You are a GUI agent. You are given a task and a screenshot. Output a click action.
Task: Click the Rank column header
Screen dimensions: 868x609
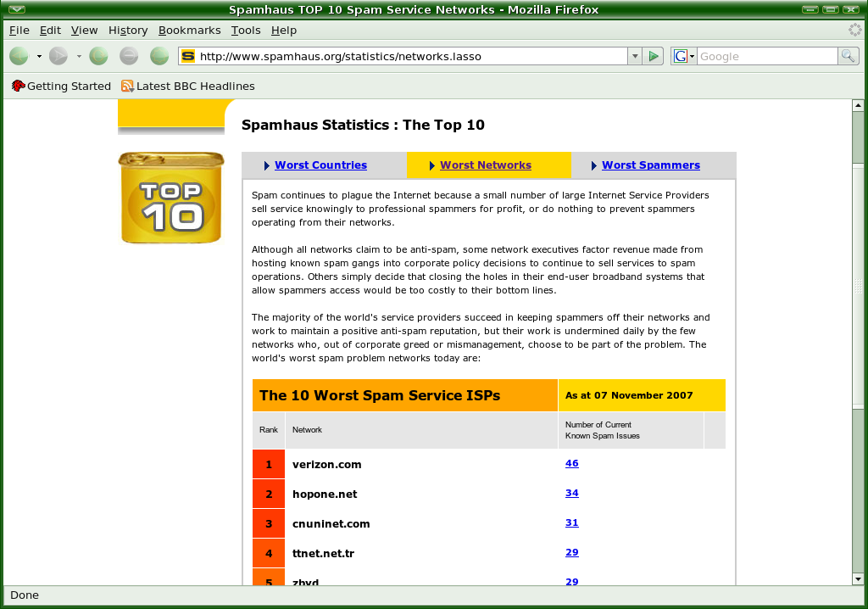(269, 429)
